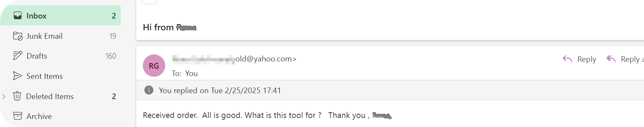Click the Inbox tray icon
The image size is (644, 127).
[17, 16]
